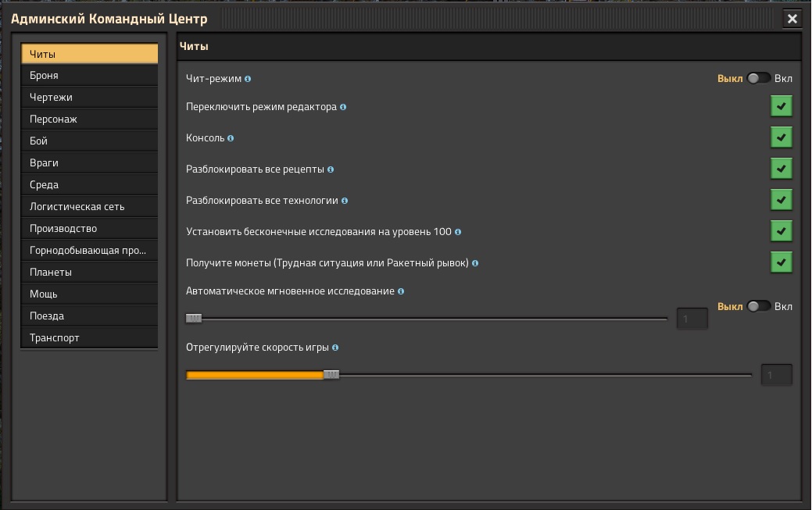Image resolution: width=812 pixels, height=510 pixels.
Task: Apply the Консоль green checkmark button
Action: coord(781,137)
